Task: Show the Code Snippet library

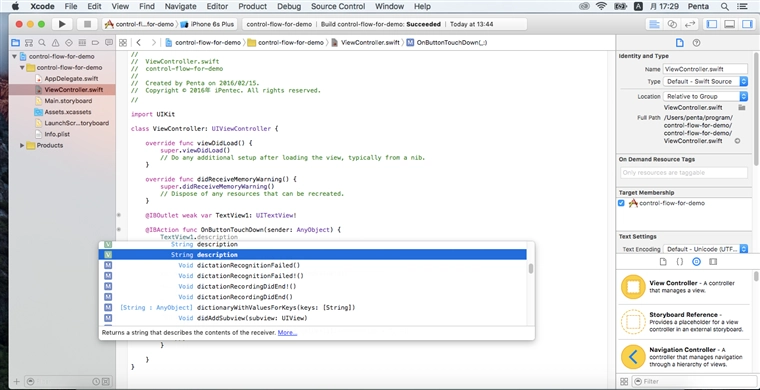Action: point(680,262)
